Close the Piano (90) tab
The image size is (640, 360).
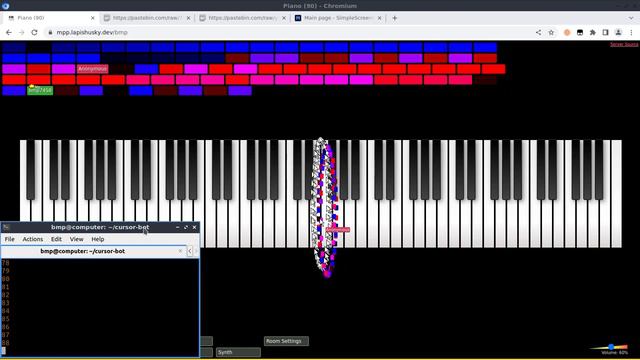coord(93,18)
